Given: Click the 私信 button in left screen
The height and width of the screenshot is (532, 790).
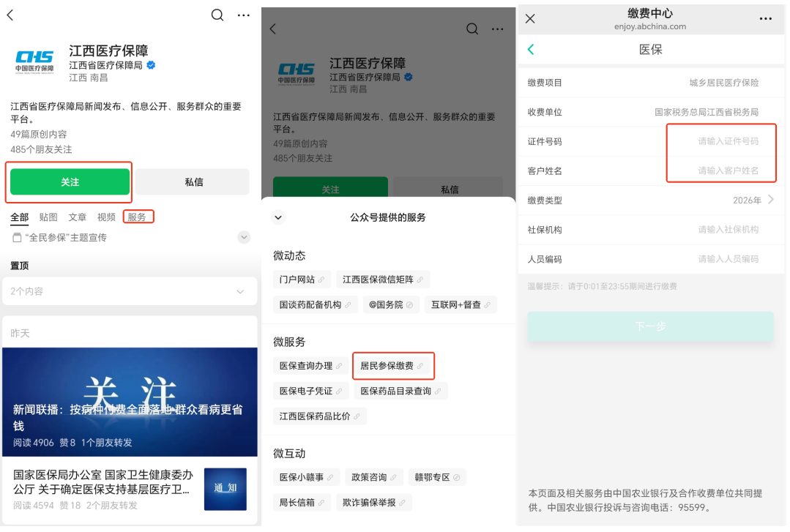Looking at the screenshot, I should [193, 182].
